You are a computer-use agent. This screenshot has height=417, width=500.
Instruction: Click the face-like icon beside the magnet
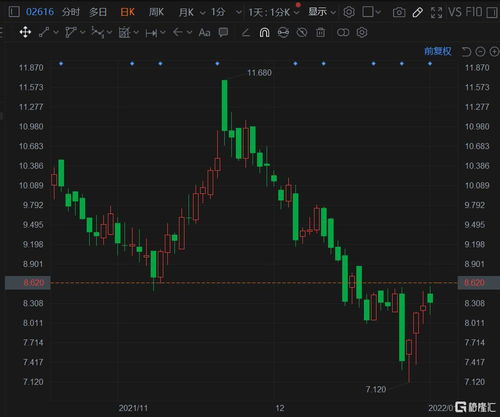pyautogui.click(x=283, y=33)
